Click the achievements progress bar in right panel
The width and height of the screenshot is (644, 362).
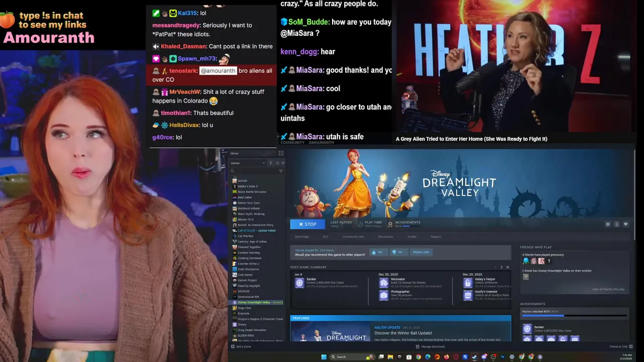coord(575,316)
